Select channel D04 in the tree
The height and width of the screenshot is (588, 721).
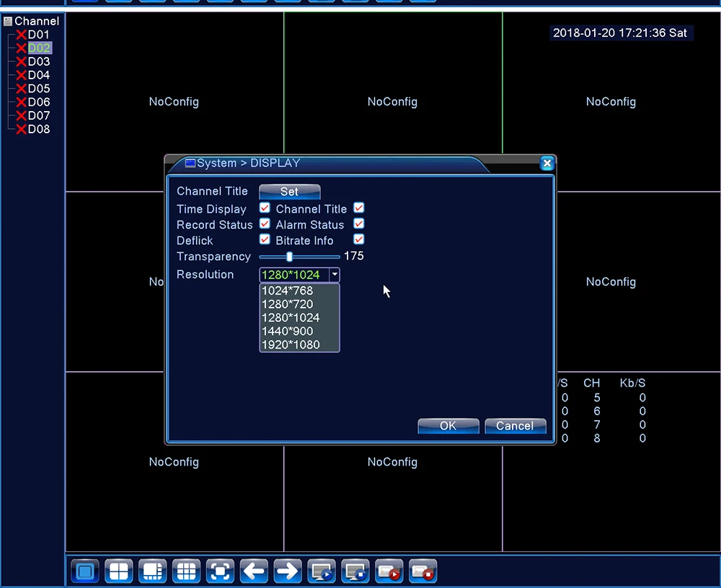pyautogui.click(x=39, y=75)
